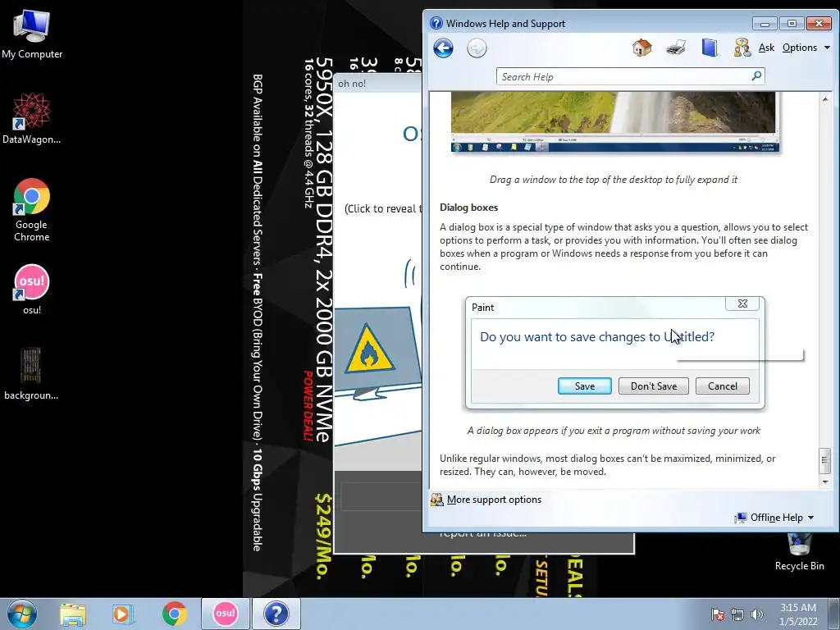The height and width of the screenshot is (630, 840).
Task: Switch to Help and Support taskbar button
Action: pos(276,614)
